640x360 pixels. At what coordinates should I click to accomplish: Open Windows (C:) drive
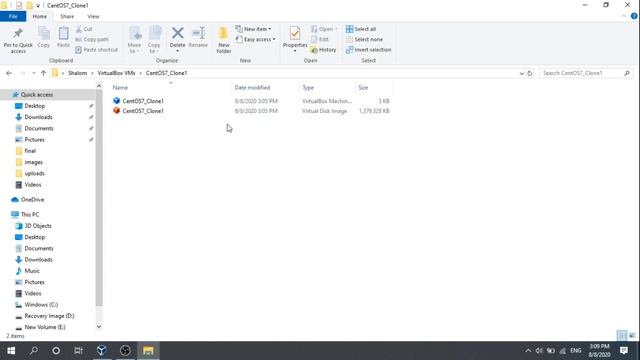click(41, 305)
